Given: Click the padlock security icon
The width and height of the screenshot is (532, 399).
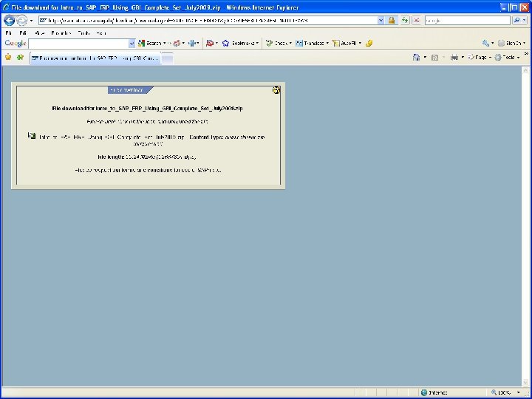Looking at the screenshot, I should click(x=392, y=21).
